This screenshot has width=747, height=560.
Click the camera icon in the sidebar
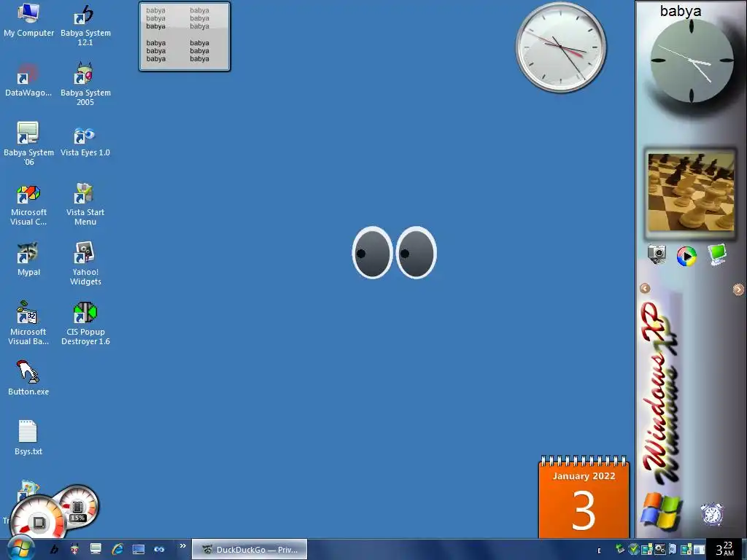[x=657, y=254]
